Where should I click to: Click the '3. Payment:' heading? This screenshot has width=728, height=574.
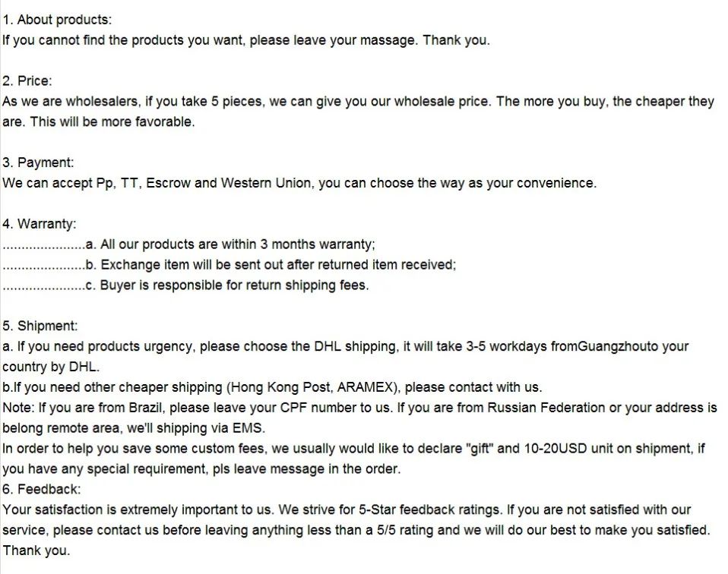38,163
